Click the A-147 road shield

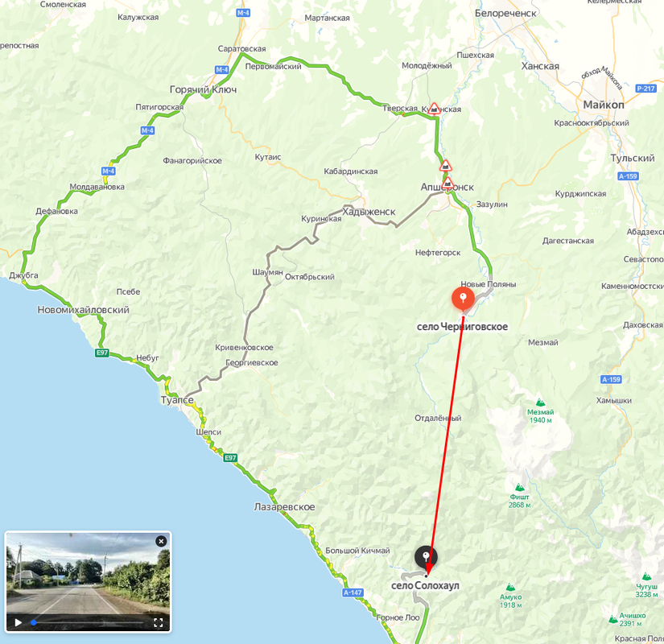pos(353,592)
